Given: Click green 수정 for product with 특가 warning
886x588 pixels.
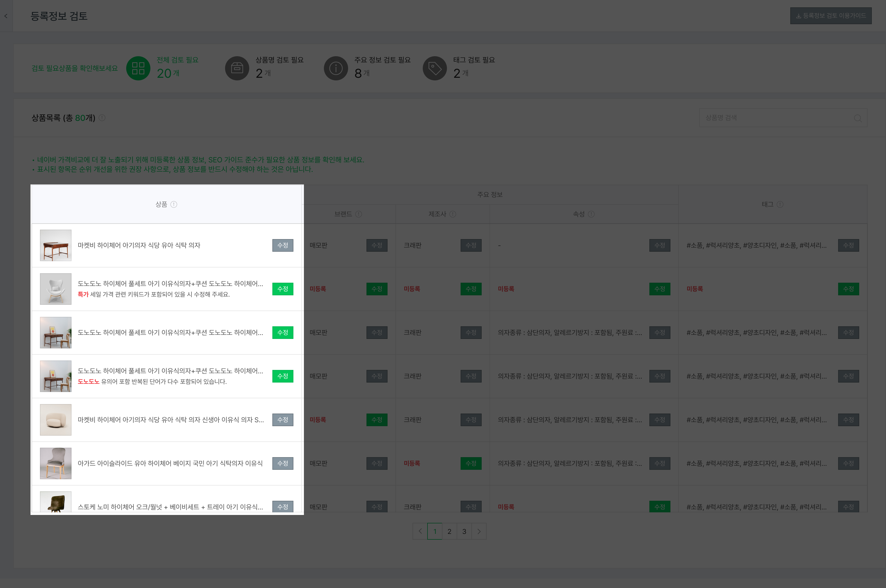Looking at the screenshot, I should pyautogui.click(x=283, y=289).
